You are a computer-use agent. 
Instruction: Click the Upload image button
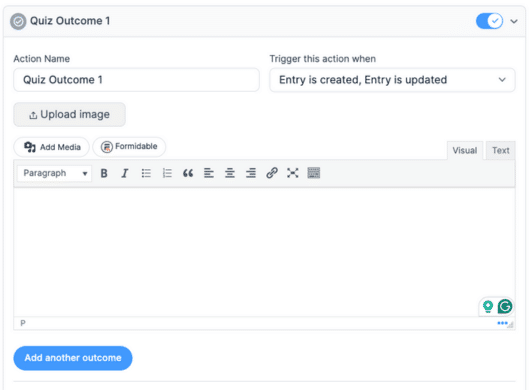click(x=70, y=115)
